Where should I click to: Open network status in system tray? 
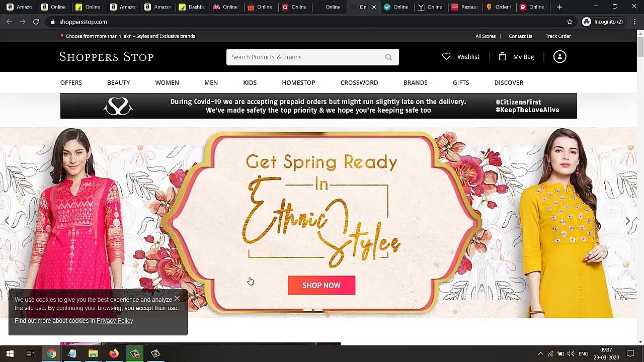tap(551, 354)
